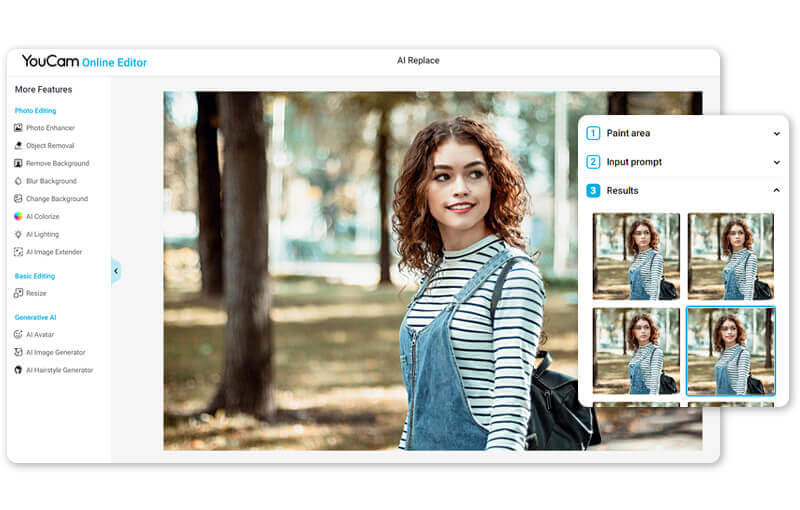Open the AI Image Extender icon
Image resolution: width=800 pixels, height=510 pixels.
[x=18, y=252]
